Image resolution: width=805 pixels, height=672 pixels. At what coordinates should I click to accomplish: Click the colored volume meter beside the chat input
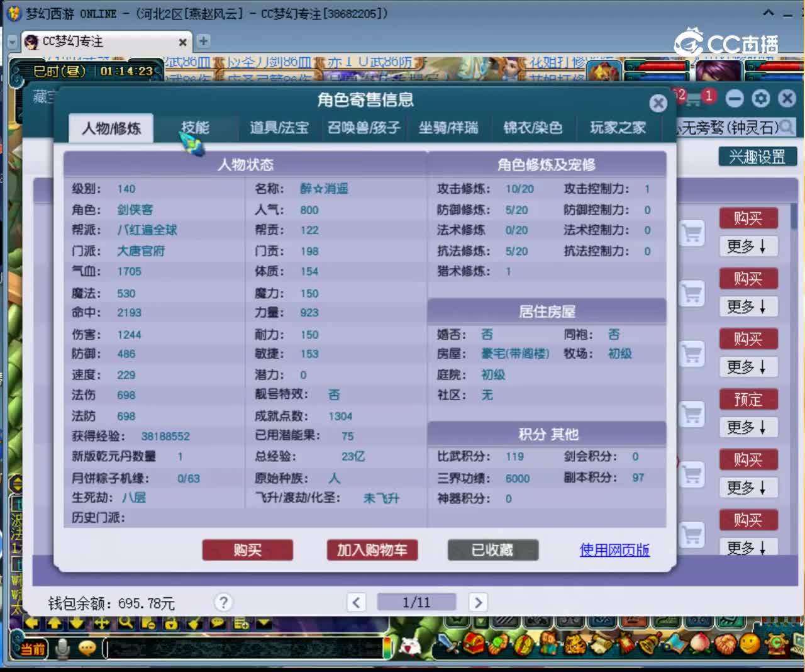387,647
